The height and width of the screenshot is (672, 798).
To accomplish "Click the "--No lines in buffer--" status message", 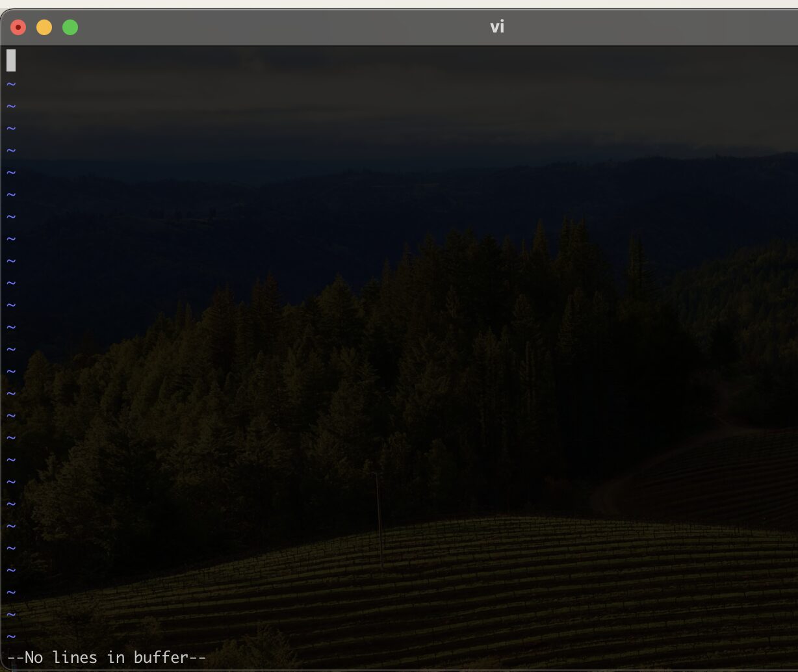I will point(107,657).
